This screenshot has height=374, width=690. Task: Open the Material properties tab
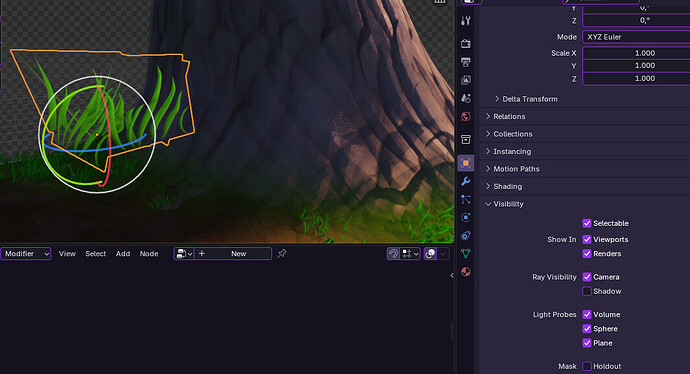pos(466,271)
